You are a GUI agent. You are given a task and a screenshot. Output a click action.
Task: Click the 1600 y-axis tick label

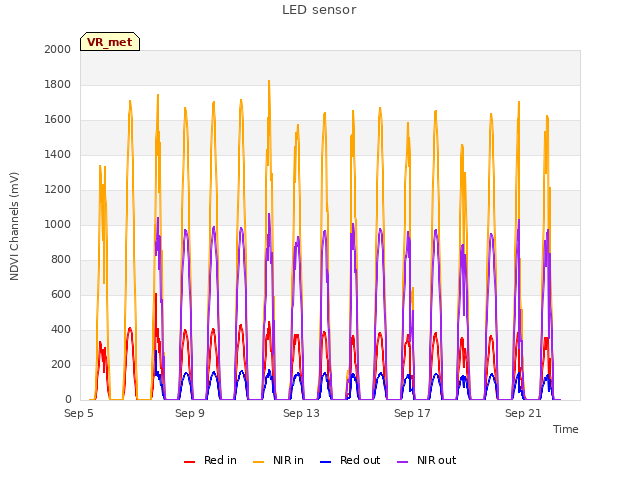(58, 120)
